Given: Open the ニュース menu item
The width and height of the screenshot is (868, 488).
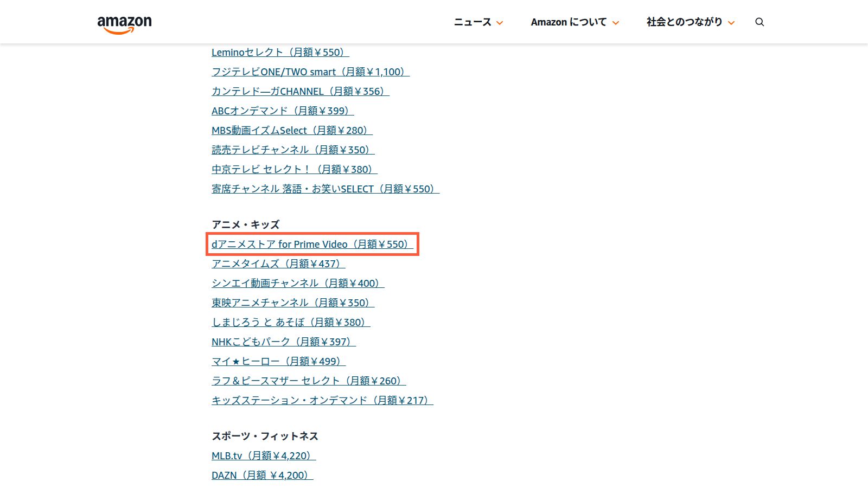Looking at the screenshot, I should click(x=473, y=22).
